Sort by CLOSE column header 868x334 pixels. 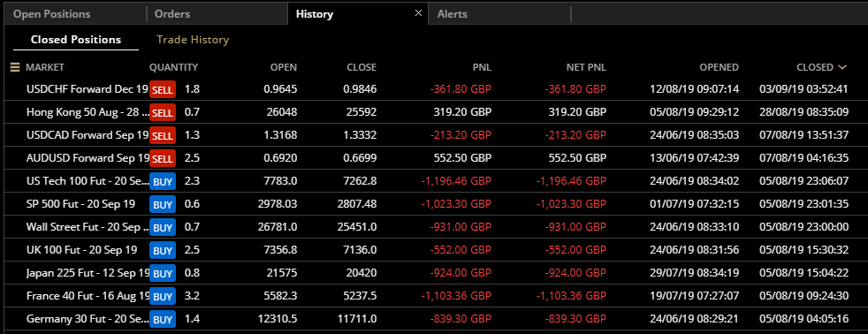[362, 67]
